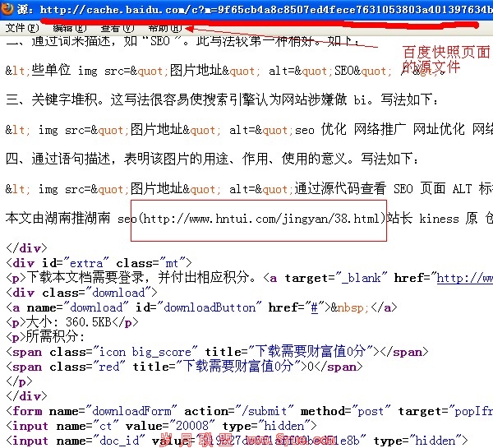
Task: Follow the http://ww link after target="_blank"
Action: (x=465, y=278)
